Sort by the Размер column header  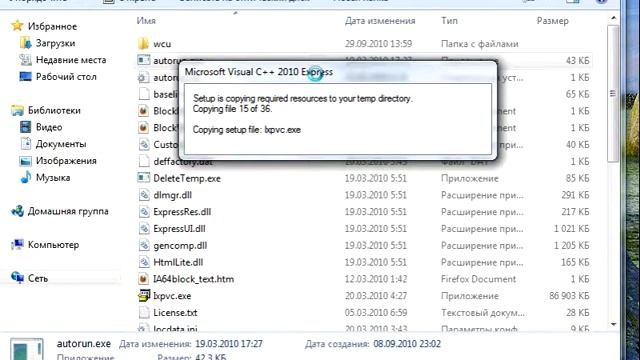click(553, 20)
